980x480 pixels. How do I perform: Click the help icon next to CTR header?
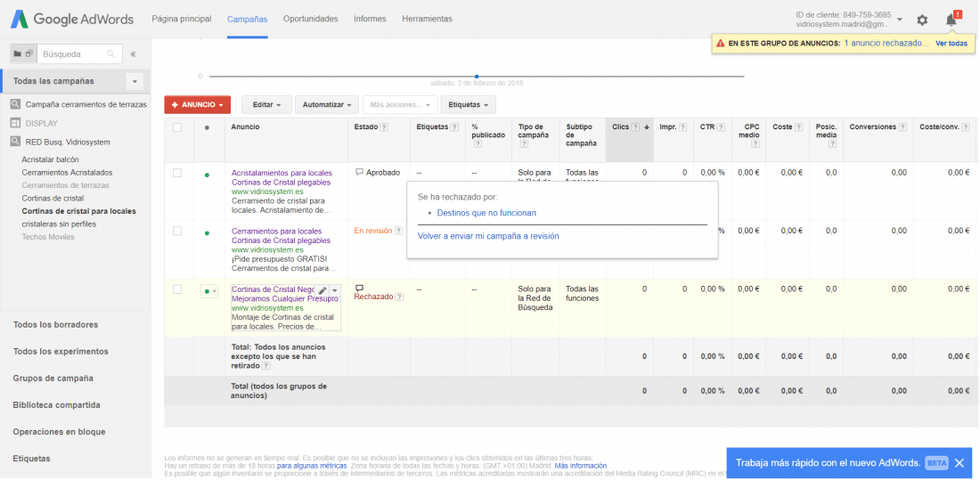[x=721, y=126]
